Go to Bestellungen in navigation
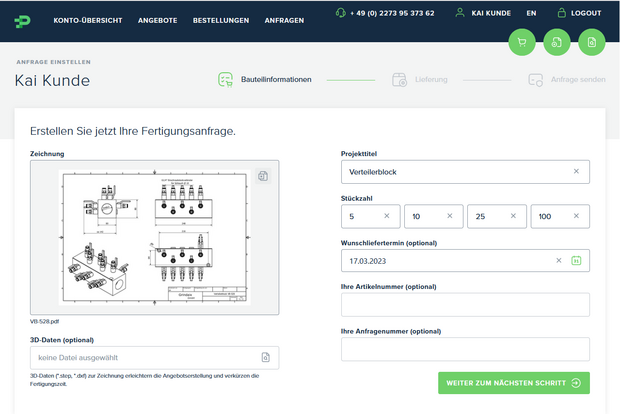Screen dimensions: 620x414 (x=220, y=20)
